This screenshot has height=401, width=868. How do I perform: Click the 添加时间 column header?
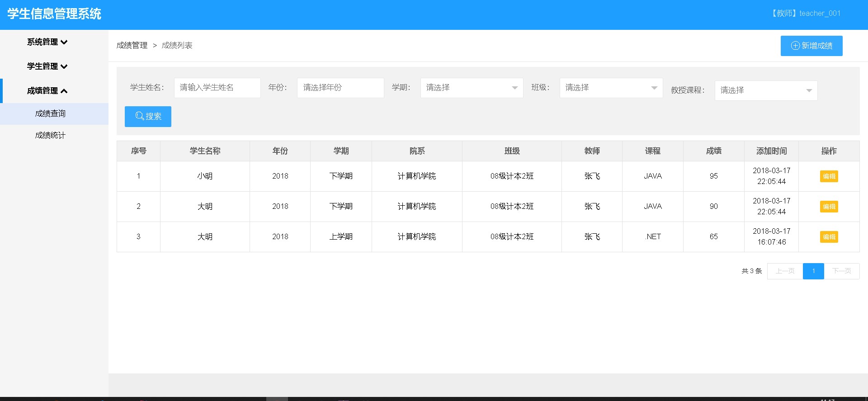(x=771, y=151)
